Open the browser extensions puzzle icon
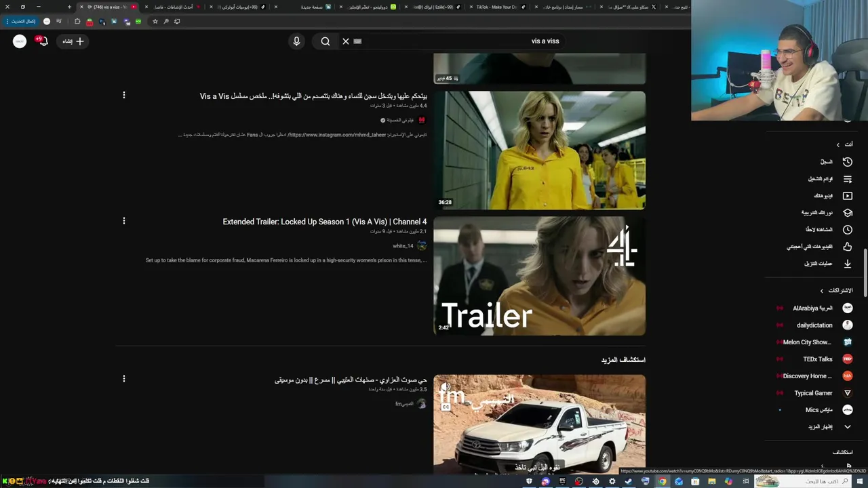The width and height of the screenshot is (868, 488). tap(77, 21)
